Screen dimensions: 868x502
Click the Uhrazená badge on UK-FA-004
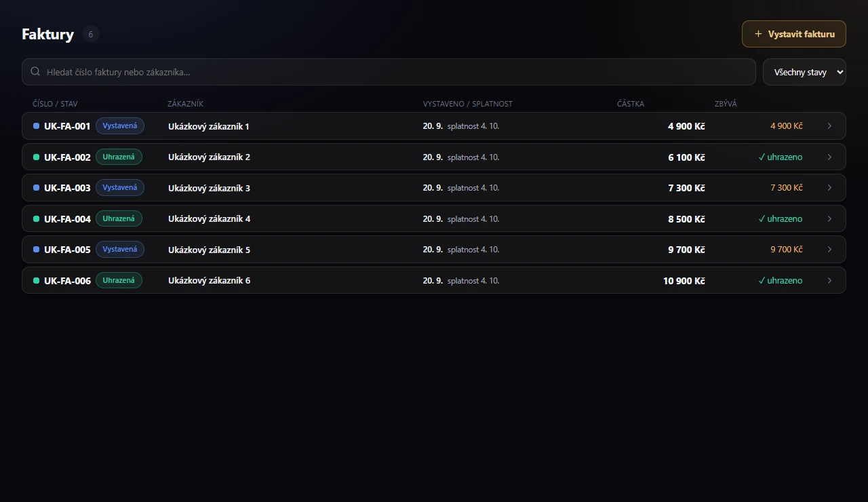pos(119,219)
